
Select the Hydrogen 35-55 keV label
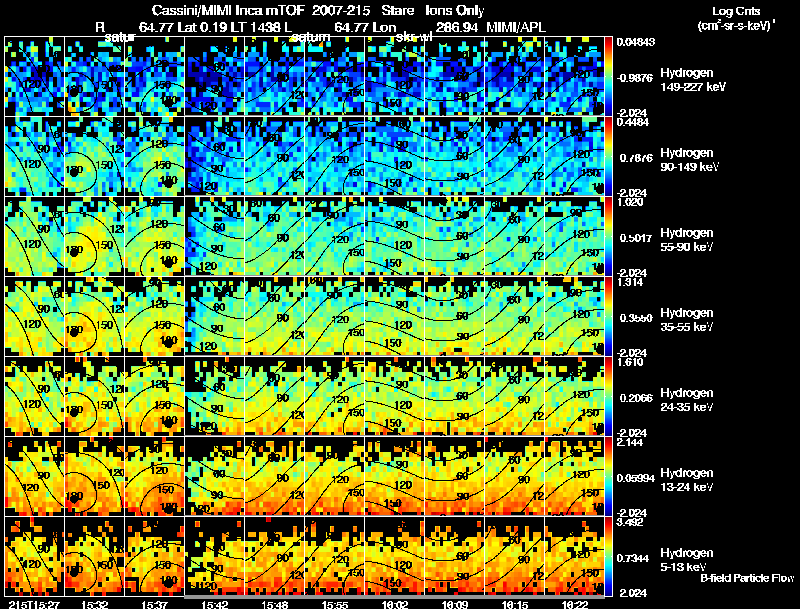[687, 320]
